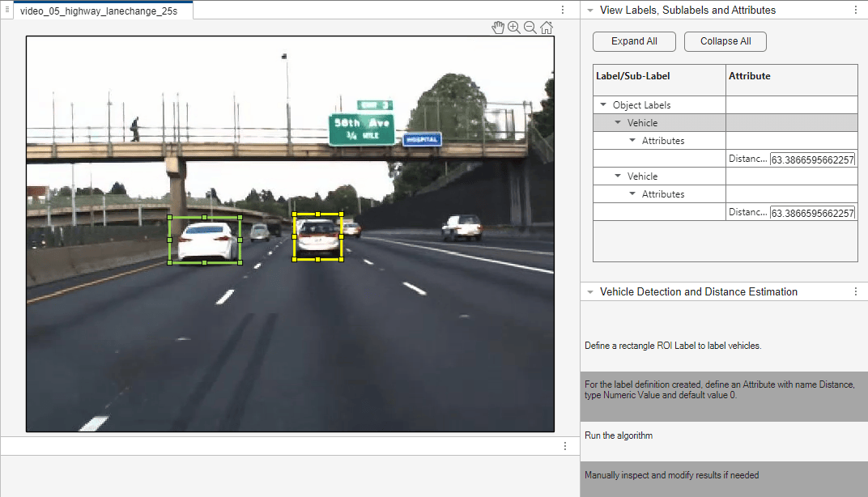Open View Labels panel three-dot menu
This screenshot has height=497, width=868.
tap(856, 10)
